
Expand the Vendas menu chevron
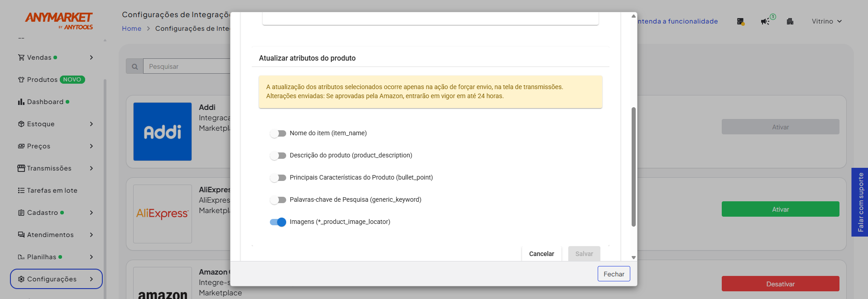pyautogui.click(x=91, y=57)
